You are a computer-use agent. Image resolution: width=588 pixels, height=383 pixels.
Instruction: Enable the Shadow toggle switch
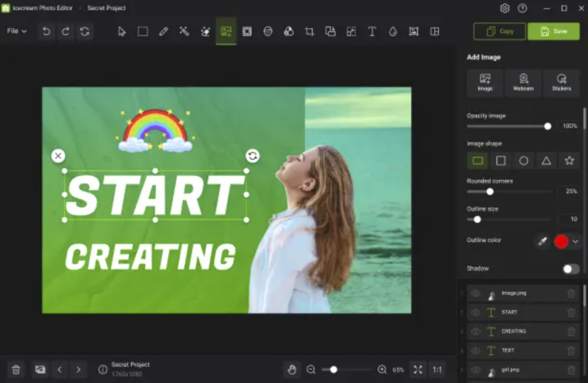tap(570, 269)
